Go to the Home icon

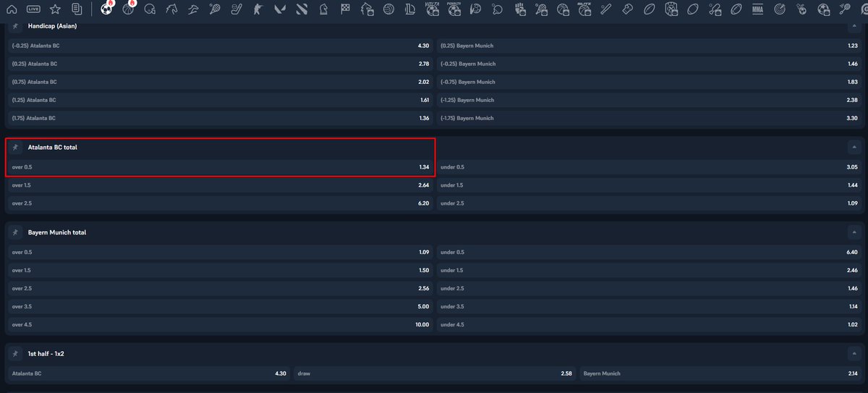pos(12,9)
